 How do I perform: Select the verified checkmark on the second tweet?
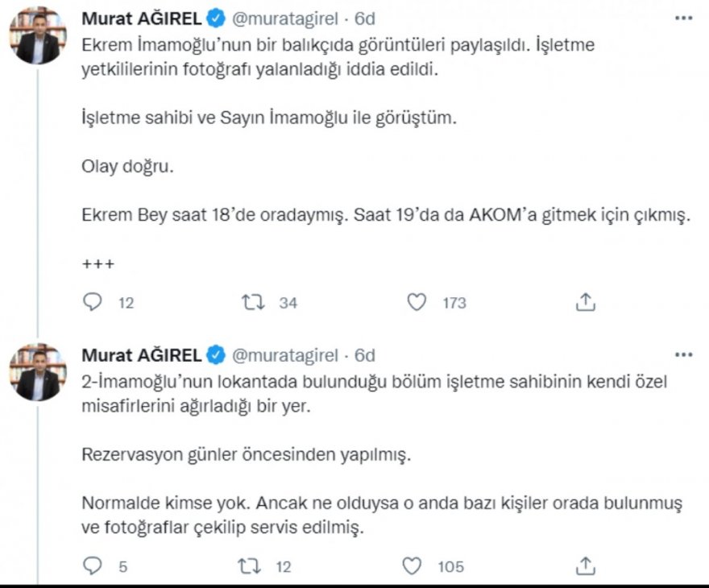214,355
